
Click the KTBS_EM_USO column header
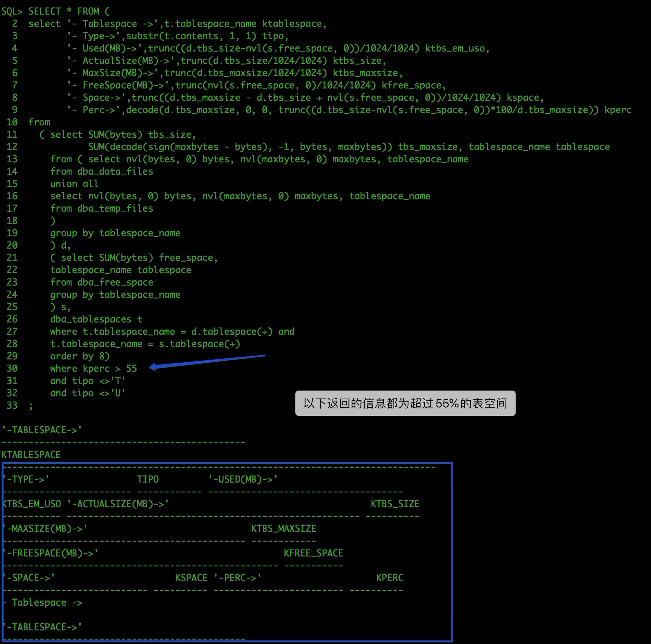click(32, 504)
